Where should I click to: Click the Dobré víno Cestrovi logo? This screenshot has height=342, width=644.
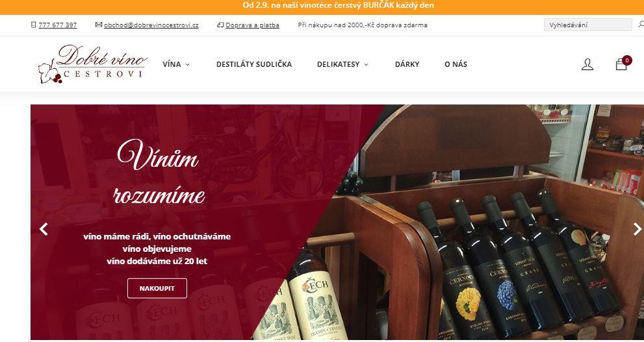tap(92, 64)
